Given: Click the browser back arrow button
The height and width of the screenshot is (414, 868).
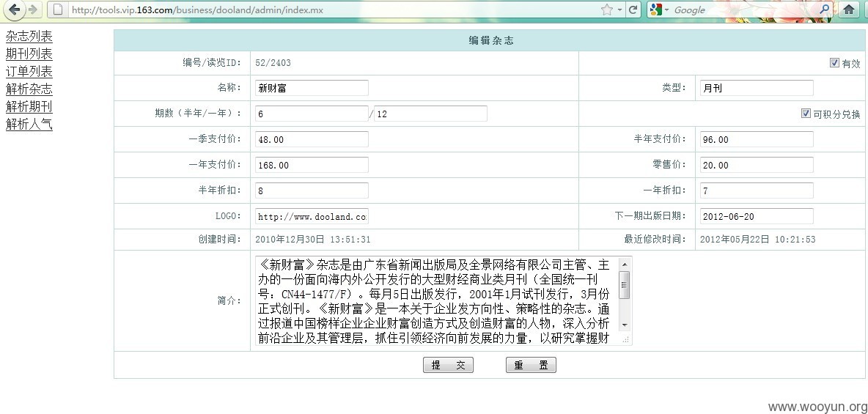Looking at the screenshot, I should pyautogui.click(x=15, y=10).
